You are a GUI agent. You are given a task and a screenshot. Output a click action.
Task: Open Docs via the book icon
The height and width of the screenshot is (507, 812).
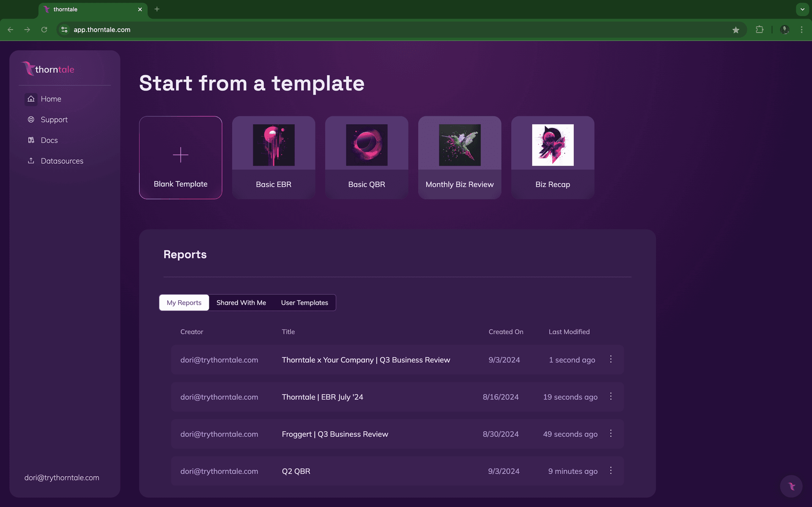tap(31, 140)
